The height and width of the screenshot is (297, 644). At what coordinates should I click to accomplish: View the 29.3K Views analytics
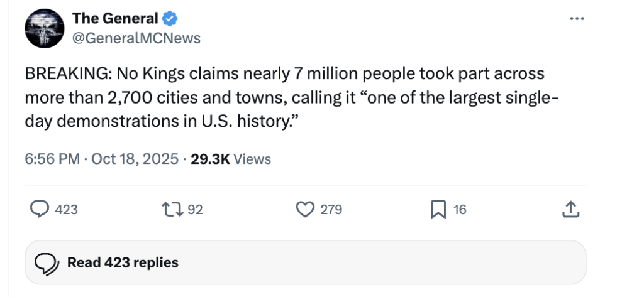(230, 159)
